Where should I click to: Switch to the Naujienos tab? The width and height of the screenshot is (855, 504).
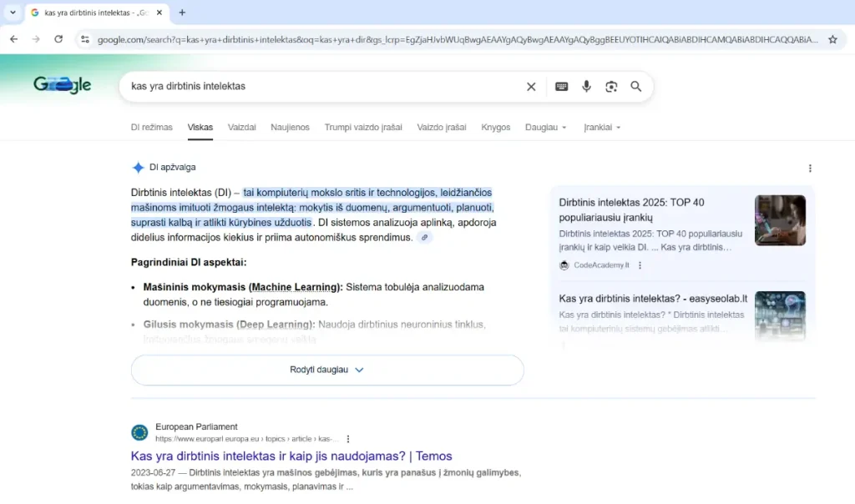290,128
